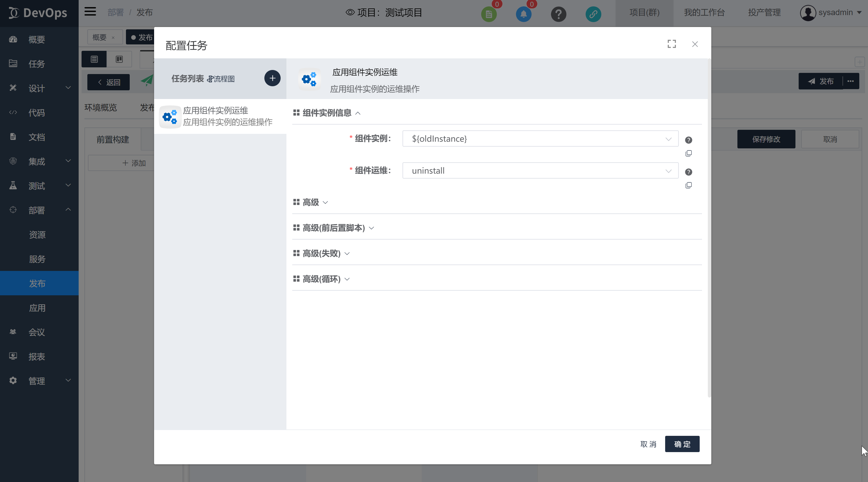The height and width of the screenshot is (482, 868).
Task: Open the 组件实例 dropdown
Action: (x=540, y=139)
